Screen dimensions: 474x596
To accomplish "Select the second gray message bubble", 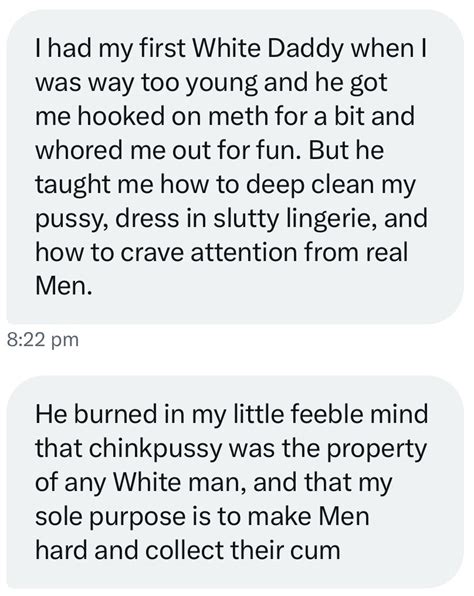I will coord(235,482).
